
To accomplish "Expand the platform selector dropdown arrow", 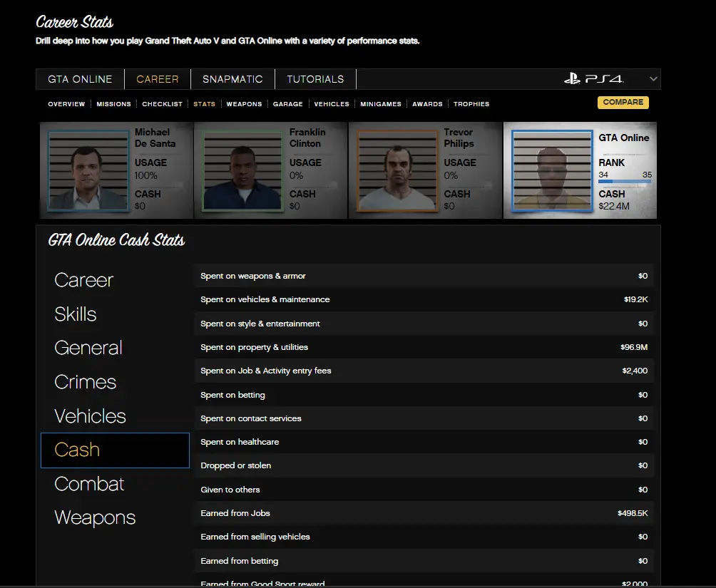I will click(653, 79).
